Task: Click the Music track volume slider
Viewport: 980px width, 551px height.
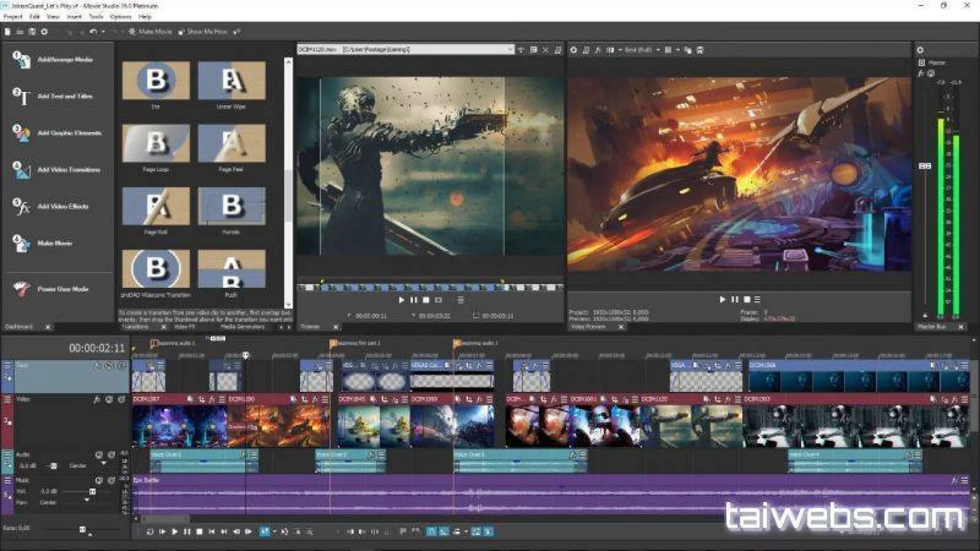Action: 92,491
